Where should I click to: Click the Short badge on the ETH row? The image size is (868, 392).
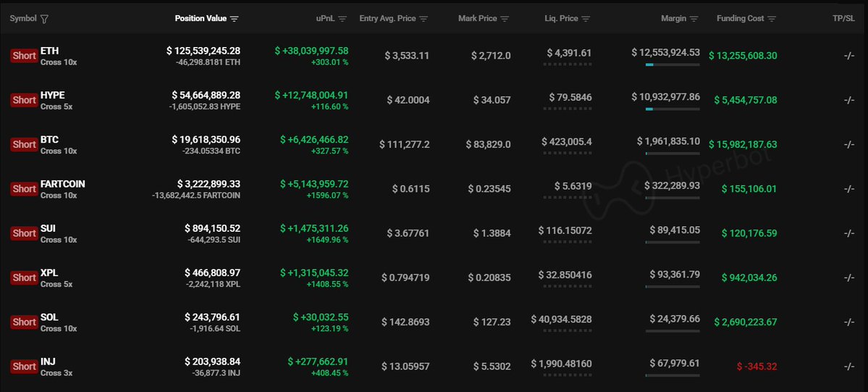point(25,56)
